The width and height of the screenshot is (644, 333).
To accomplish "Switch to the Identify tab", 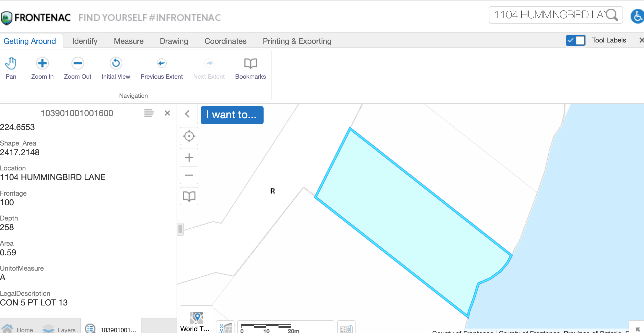I will (85, 41).
